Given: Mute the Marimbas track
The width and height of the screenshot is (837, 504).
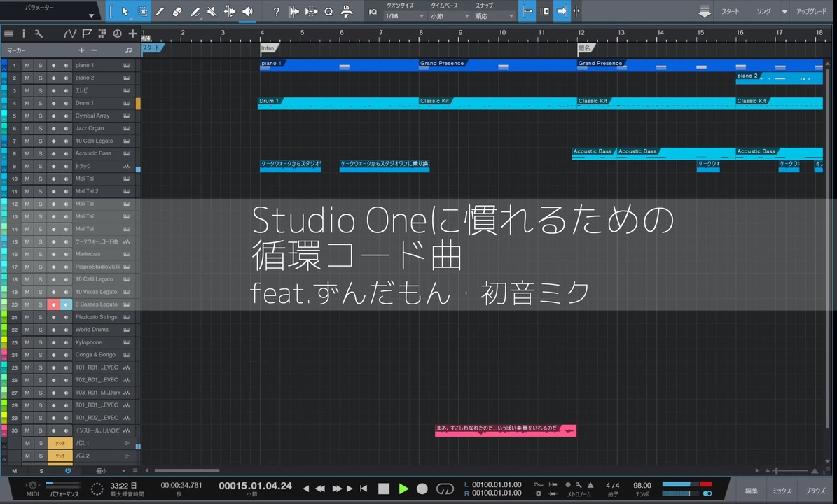Looking at the screenshot, I should tap(27, 254).
